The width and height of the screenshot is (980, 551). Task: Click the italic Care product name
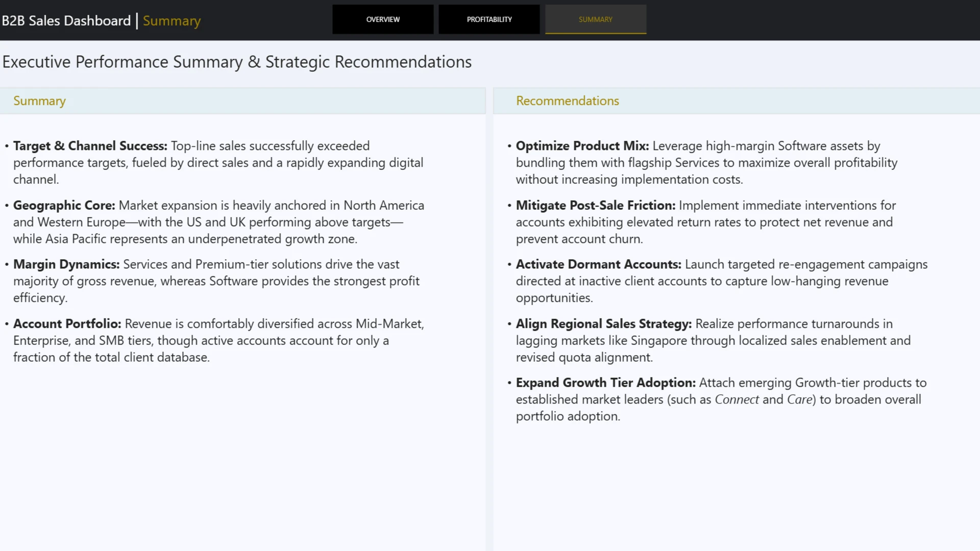click(800, 399)
